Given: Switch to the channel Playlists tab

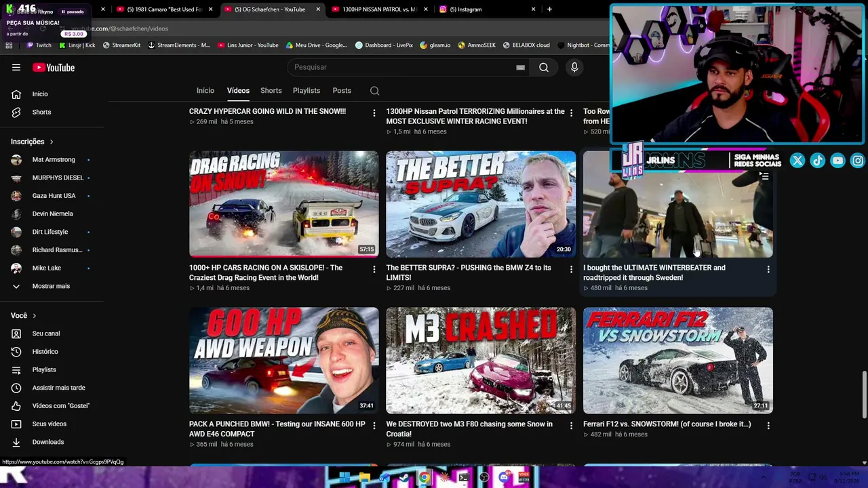Looking at the screenshot, I should tap(307, 91).
